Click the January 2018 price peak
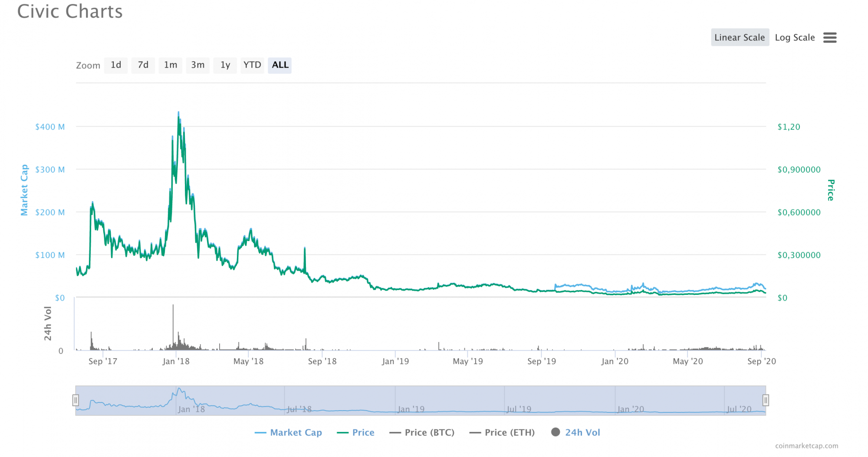Screen dimensions: 868x457 178,113
